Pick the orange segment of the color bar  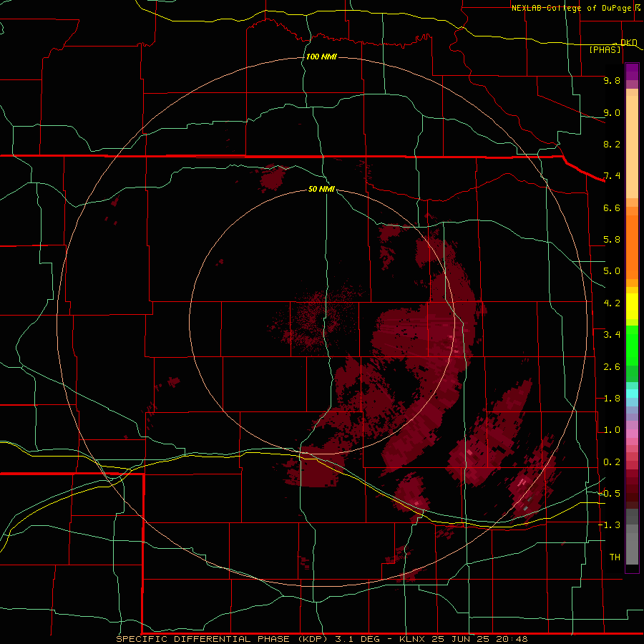coord(632,246)
